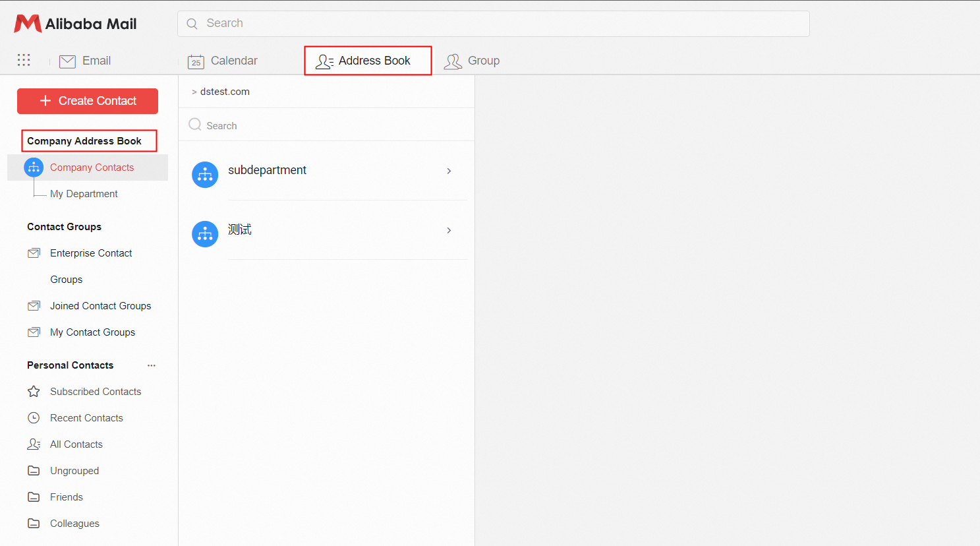The height and width of the screenshot is (546, 980).
Task: Click the magnifier icon in contact search
Action: click(x=195, y=125)
